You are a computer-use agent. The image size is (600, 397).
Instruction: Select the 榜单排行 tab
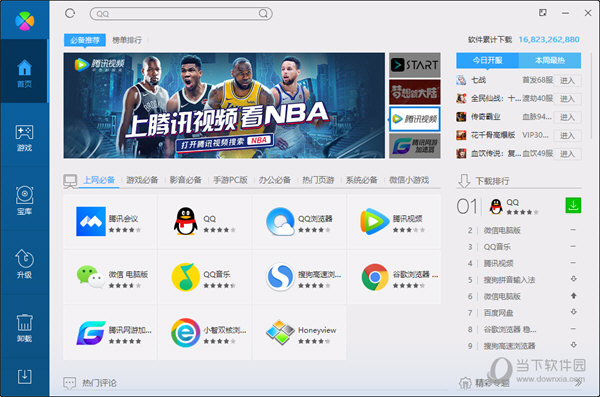(x=127, y=40)
